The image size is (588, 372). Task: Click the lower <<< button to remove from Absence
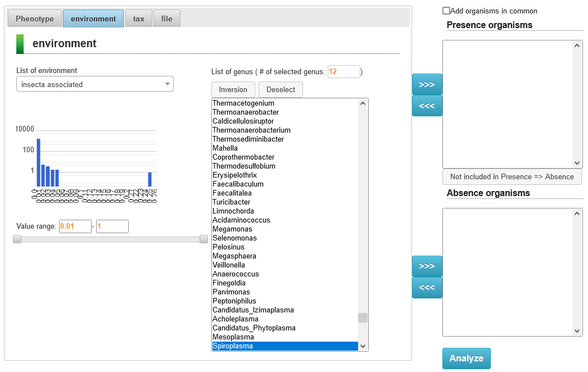pos(427,288)
